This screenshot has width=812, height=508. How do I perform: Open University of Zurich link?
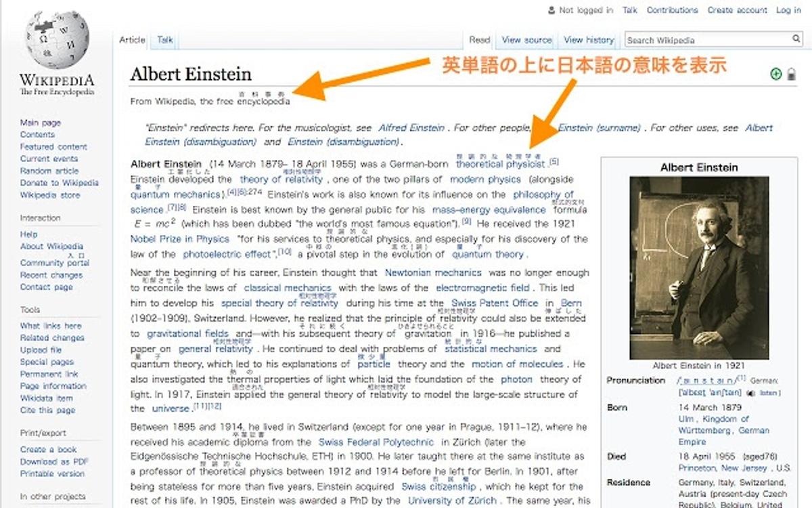[x=452, y=501]
